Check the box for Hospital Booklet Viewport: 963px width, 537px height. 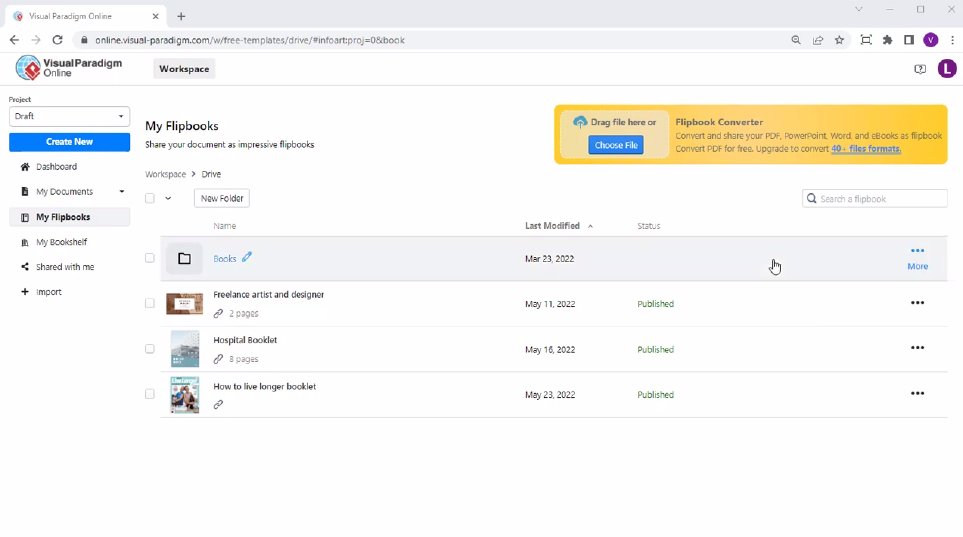coord(150,349)
